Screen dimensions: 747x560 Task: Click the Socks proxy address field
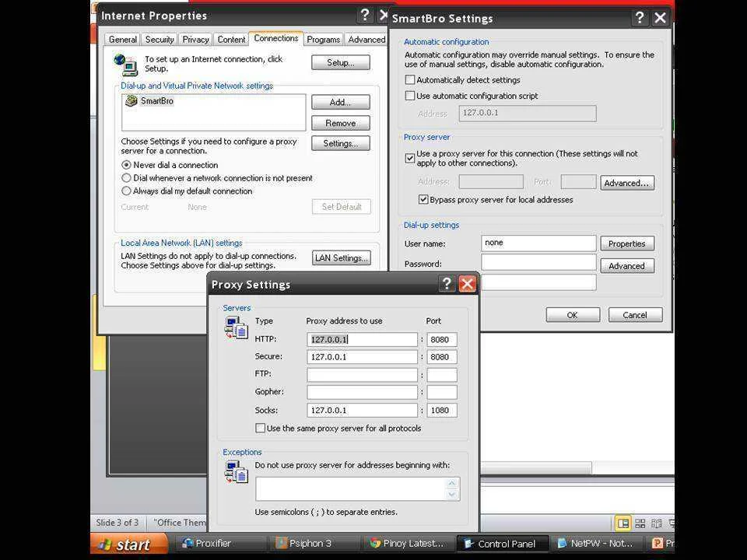coord(362,410)
